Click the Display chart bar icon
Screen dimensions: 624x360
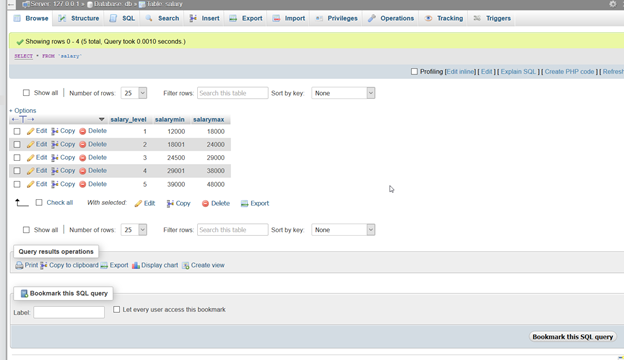pos(136,265)
